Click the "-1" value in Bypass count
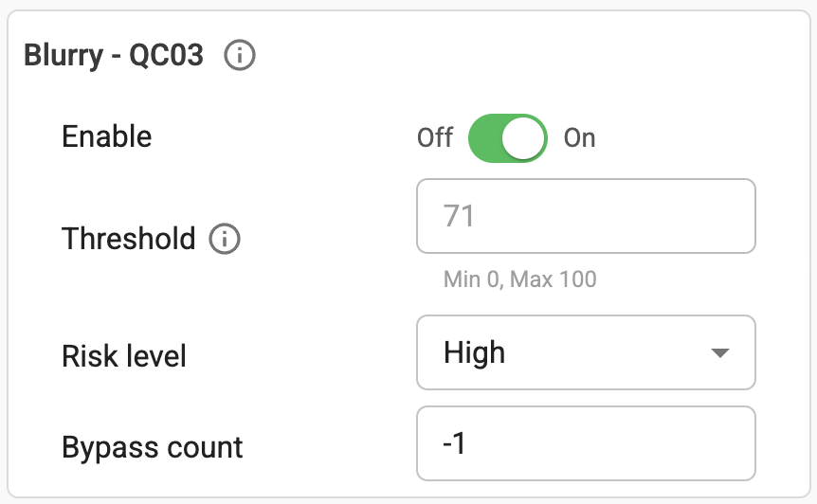Screen dimensions: 817x504 (454, 444)
